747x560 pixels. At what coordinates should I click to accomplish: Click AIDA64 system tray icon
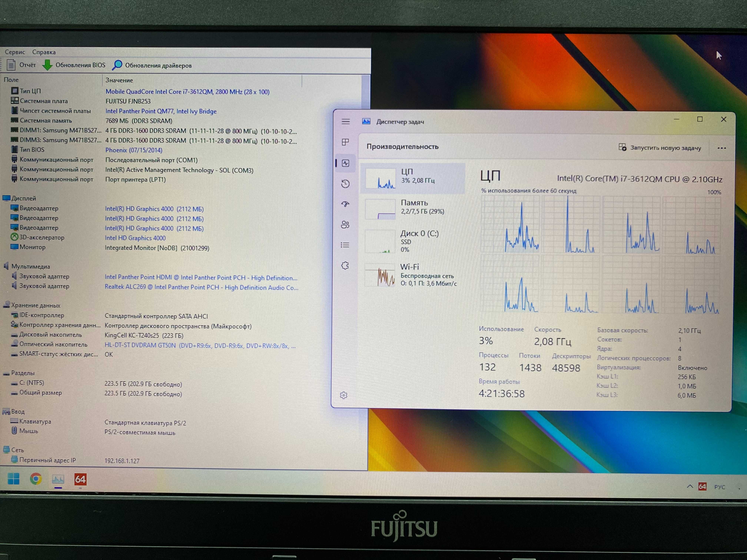pyautogui.click(x=702, y=486)
